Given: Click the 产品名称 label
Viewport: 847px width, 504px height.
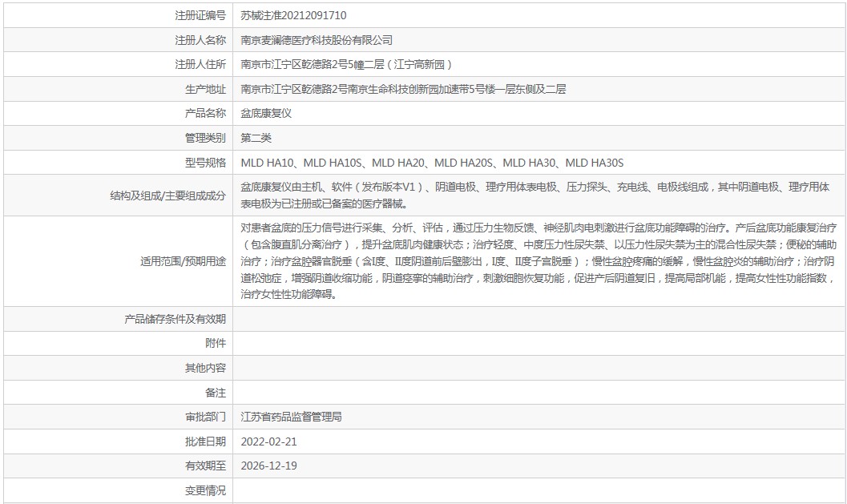Looking at the screenshot, I should (x=205, y=113).
